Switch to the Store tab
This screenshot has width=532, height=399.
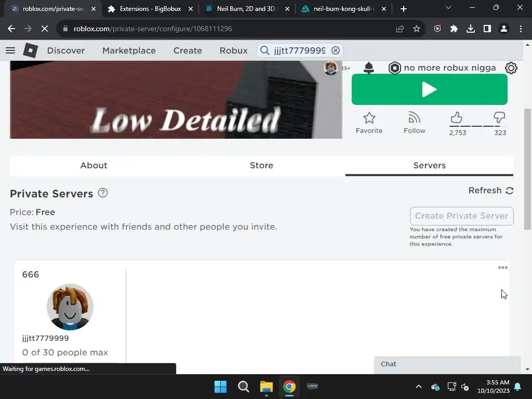coord(262,166)
